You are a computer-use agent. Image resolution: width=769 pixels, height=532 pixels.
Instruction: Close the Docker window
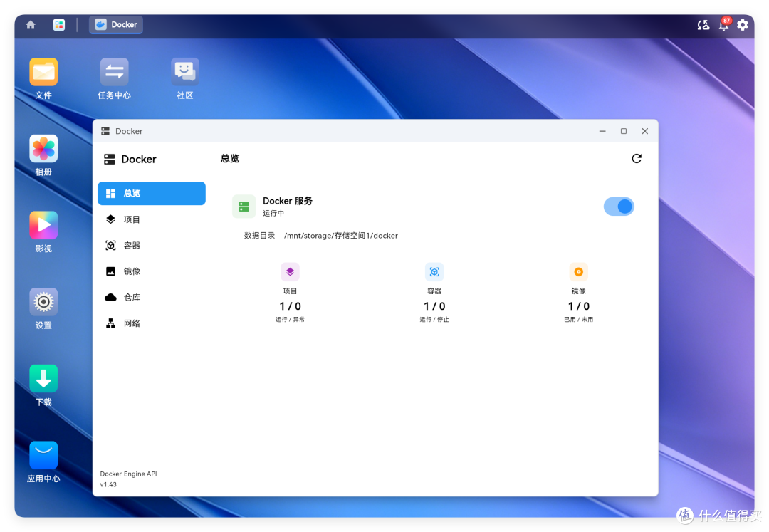pyautogui.click(x=644, y=131)
